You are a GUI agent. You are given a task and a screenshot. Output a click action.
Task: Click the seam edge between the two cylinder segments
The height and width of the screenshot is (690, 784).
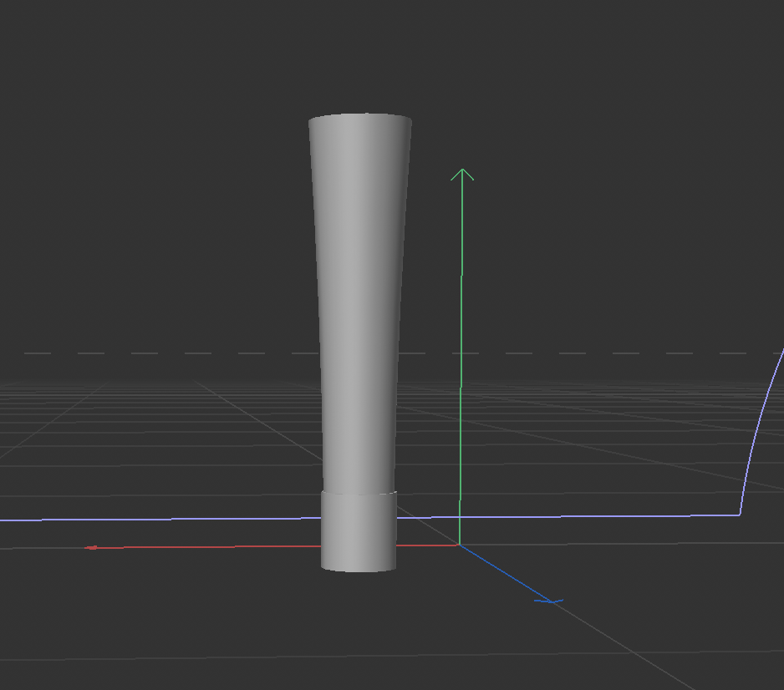[358, 495]
